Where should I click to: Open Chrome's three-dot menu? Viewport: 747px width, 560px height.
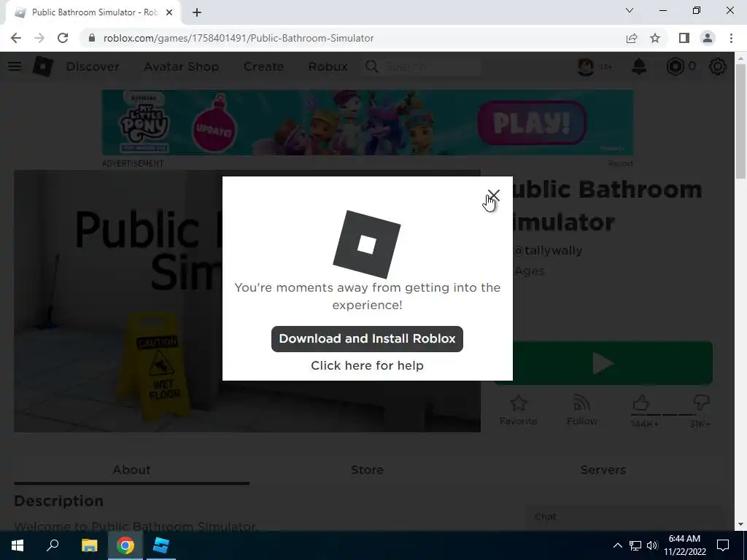[731, 38]
